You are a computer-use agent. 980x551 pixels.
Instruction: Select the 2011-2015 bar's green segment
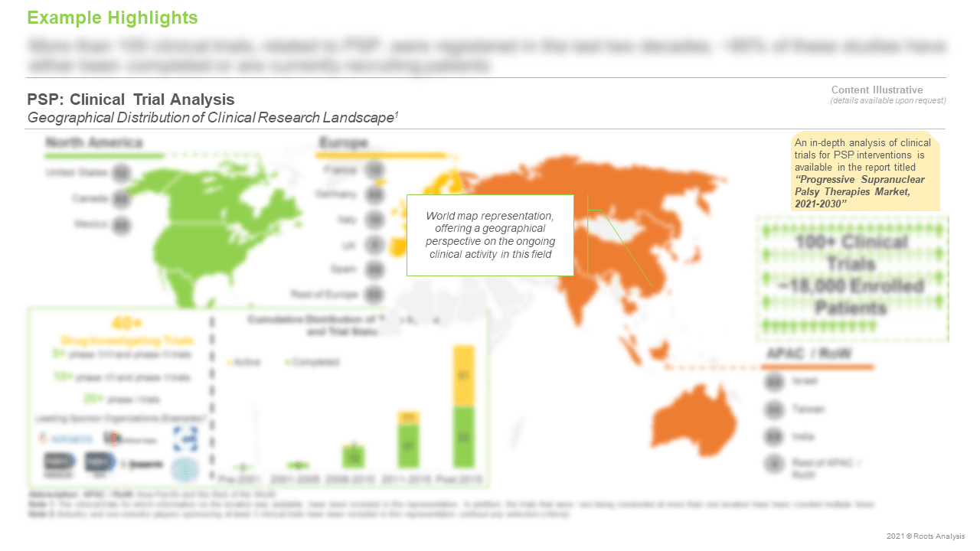pyautogui.click(x=410, y=445)
